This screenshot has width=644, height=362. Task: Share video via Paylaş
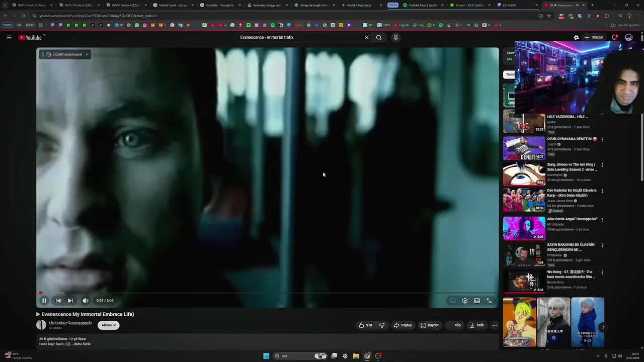click(x=403, y=325)
